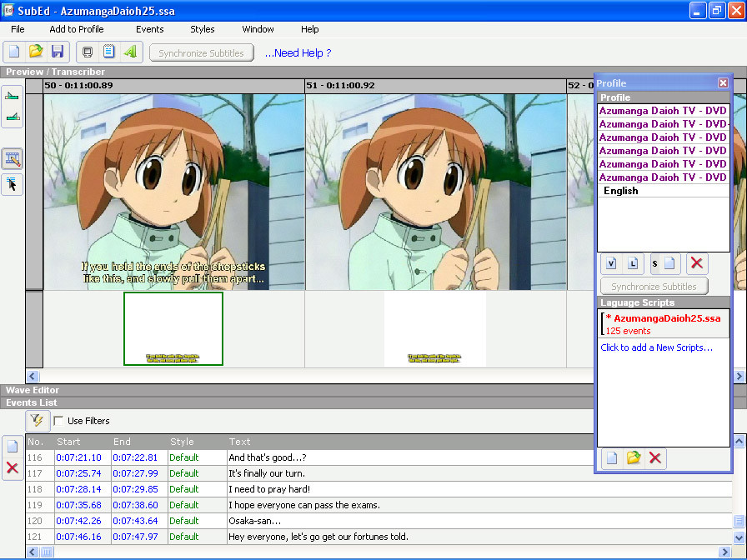Click the 'V' video button in Profile panel
Image resolution: width=747 pixels, height=560 pixels.
(x=611, y=263)
